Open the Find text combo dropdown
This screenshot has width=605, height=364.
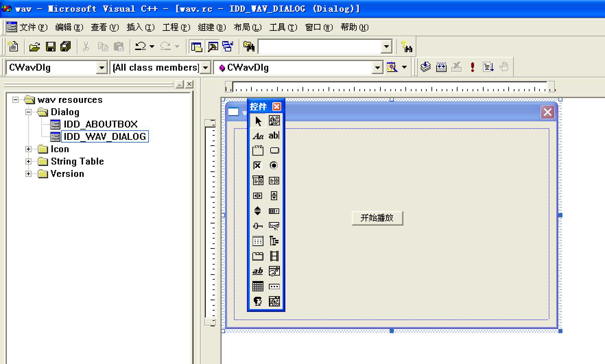point(387,47)
